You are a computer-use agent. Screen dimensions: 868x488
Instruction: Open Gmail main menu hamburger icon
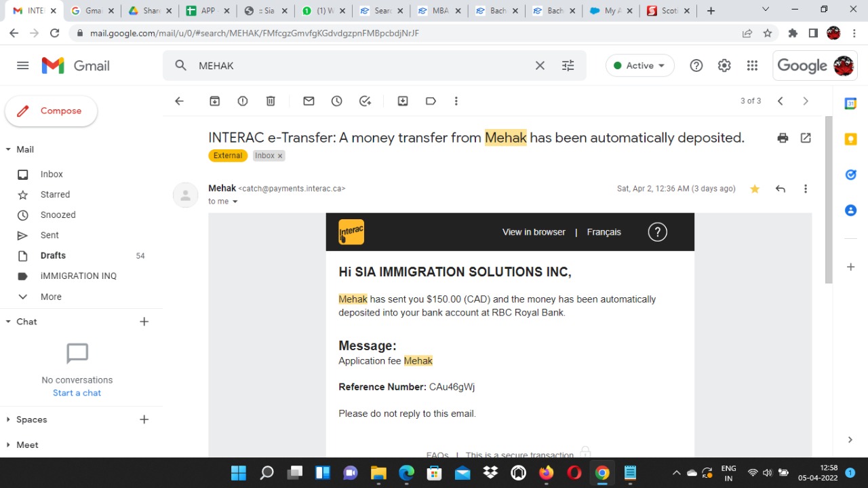click(22, 66)
